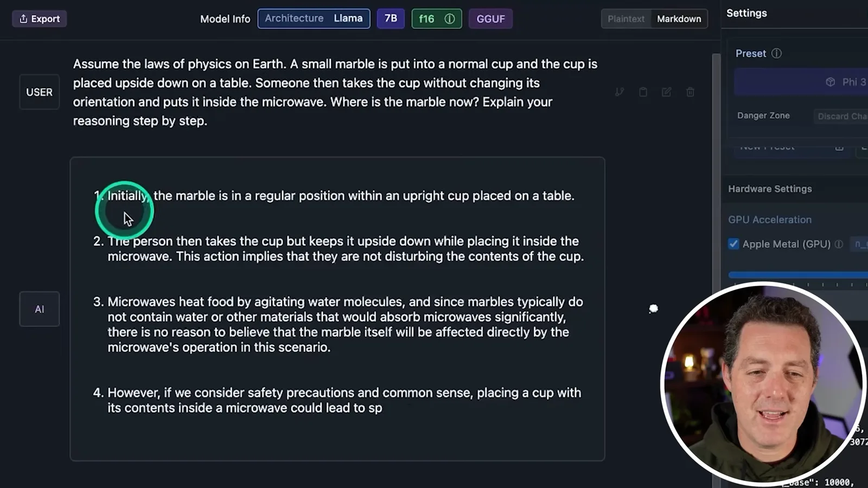The height and width of the screenshot is (488, 868).
Task: Open the Phi 3 preset dropdown
Action: (801, 82)
